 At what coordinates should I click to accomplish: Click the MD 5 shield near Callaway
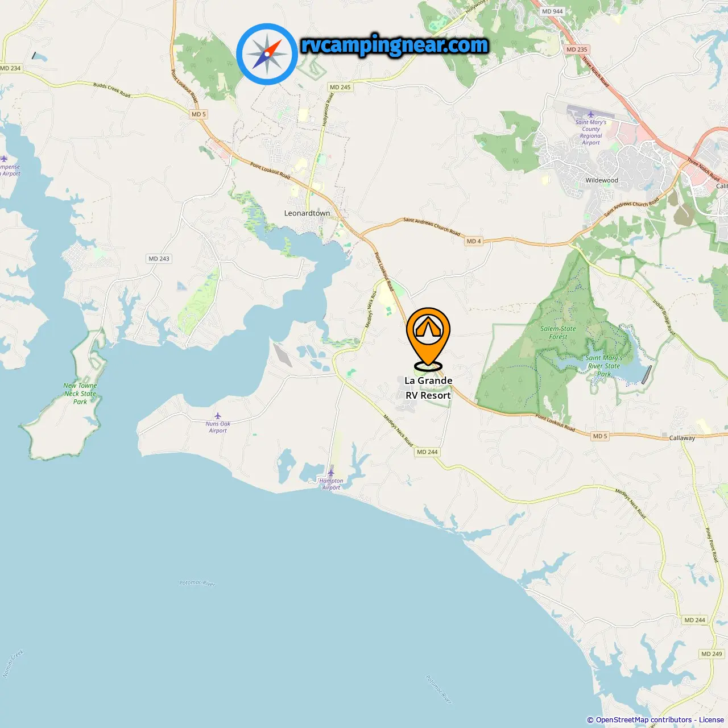coord(600,436)
